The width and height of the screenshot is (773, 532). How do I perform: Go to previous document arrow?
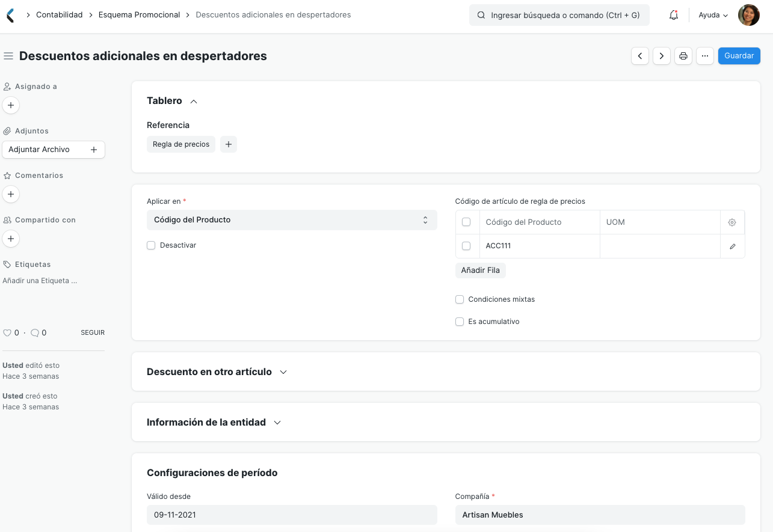[640, 56]
